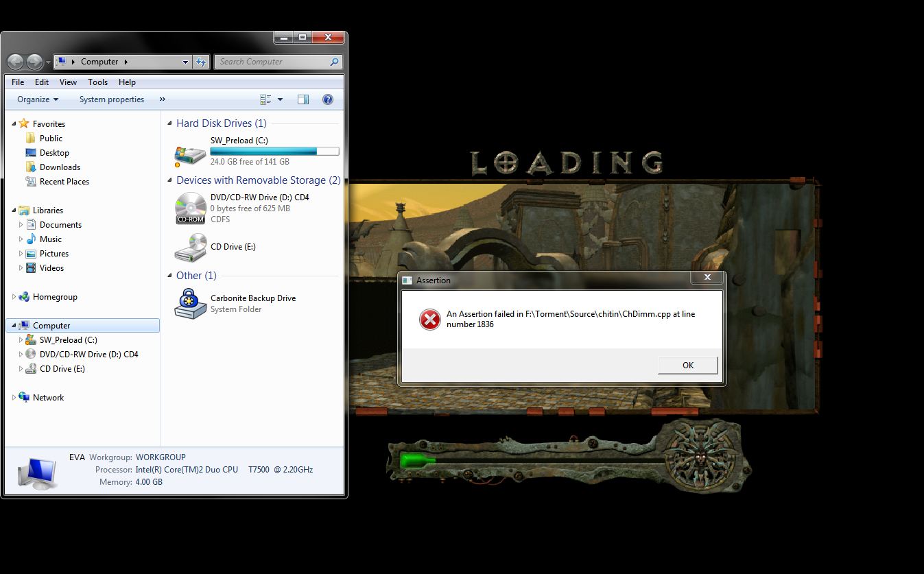
Task: Open the View menu
Action: coord(68,82)
